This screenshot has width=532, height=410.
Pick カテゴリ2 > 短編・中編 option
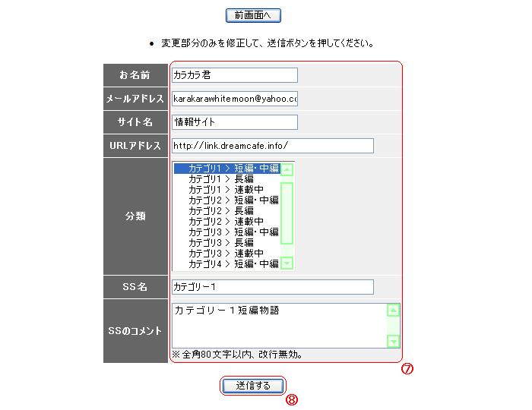pyautogui.click(x=227, y=200)
